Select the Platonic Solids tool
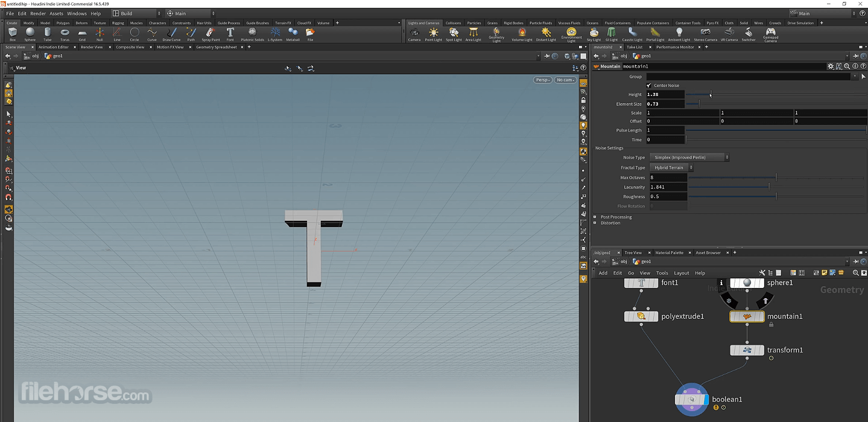 click(x=252, y=34)
